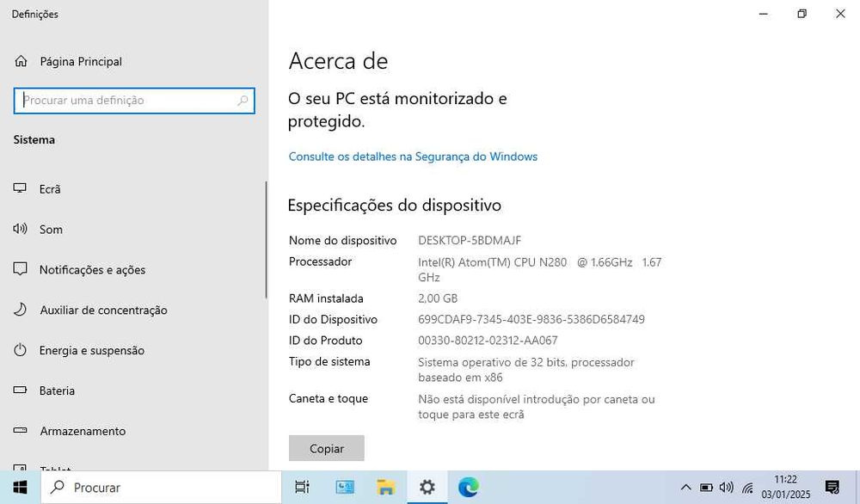Click the Caneta e toque label
This screenshot has height=504, width=860.
tap(328, 399)
